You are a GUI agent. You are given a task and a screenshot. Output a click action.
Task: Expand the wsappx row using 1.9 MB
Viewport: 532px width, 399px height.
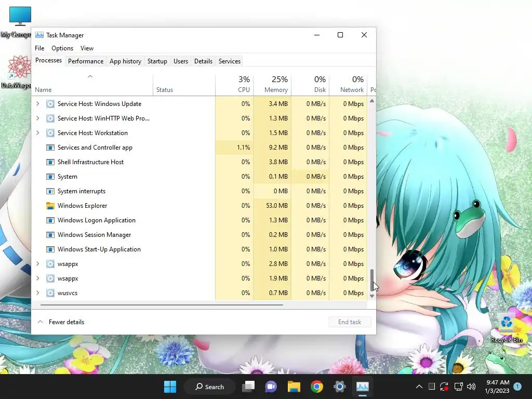(x=37, y=278)
